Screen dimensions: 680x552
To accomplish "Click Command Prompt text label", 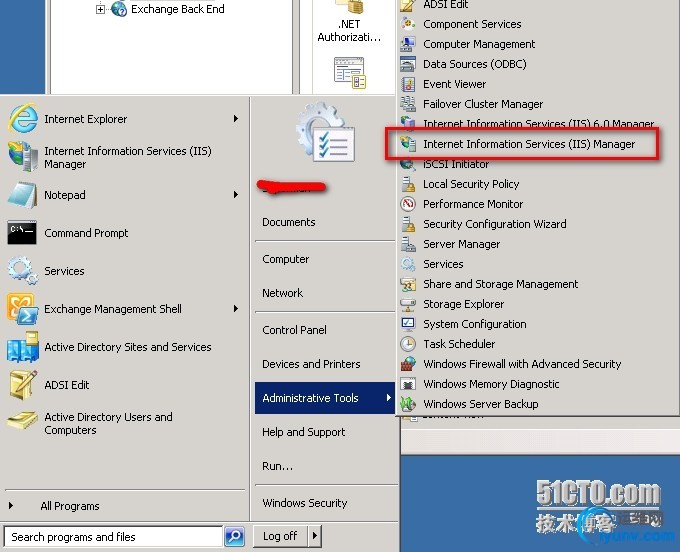I will (86, 233).
